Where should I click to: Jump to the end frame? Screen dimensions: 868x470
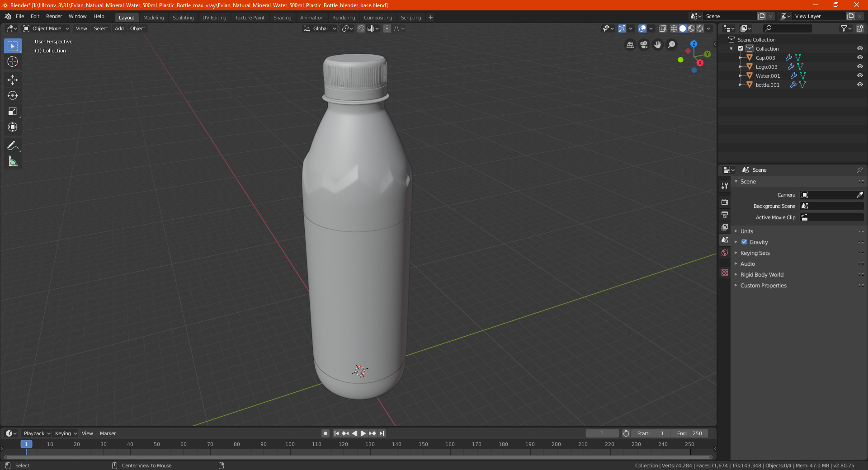pos(382,433)
